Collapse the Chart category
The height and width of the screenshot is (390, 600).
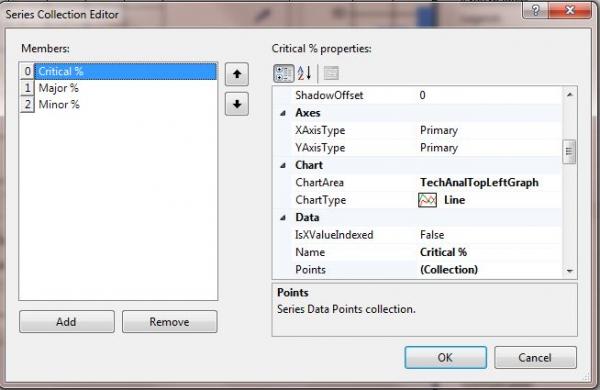click(x=283, y=166)
